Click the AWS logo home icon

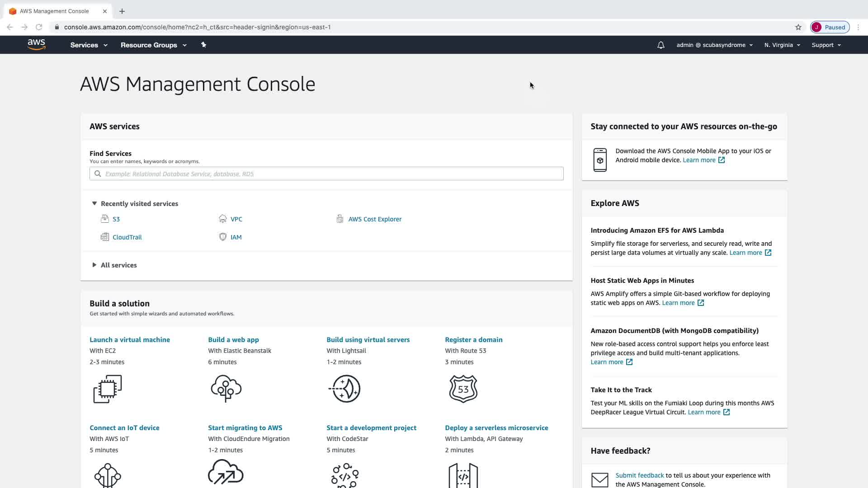click(36, 44)
